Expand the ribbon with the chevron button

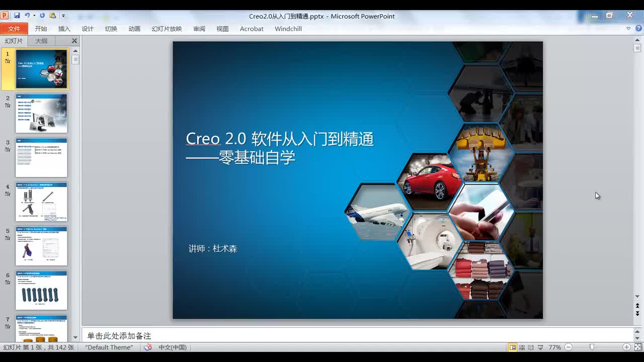click(628, 29)
